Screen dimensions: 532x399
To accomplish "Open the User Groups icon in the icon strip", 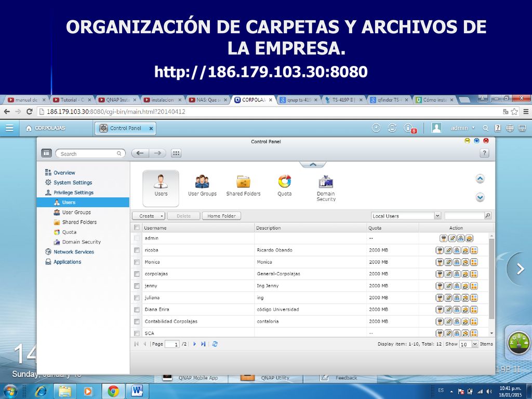I will [x=202, y=185].
